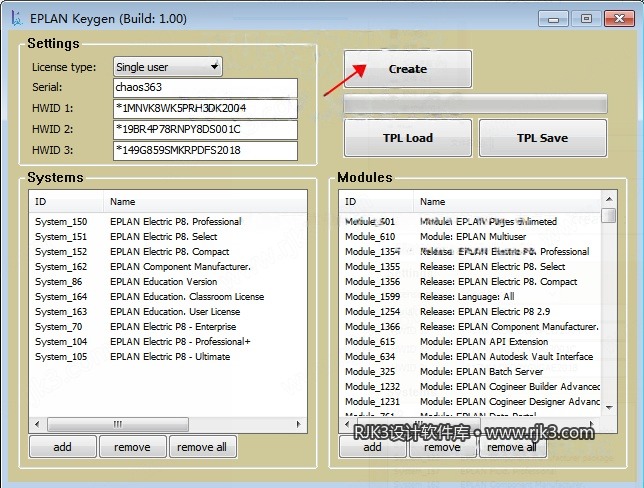Select Module_325 EPLAN Batch Server
The image size is (644, 488).
470,372
